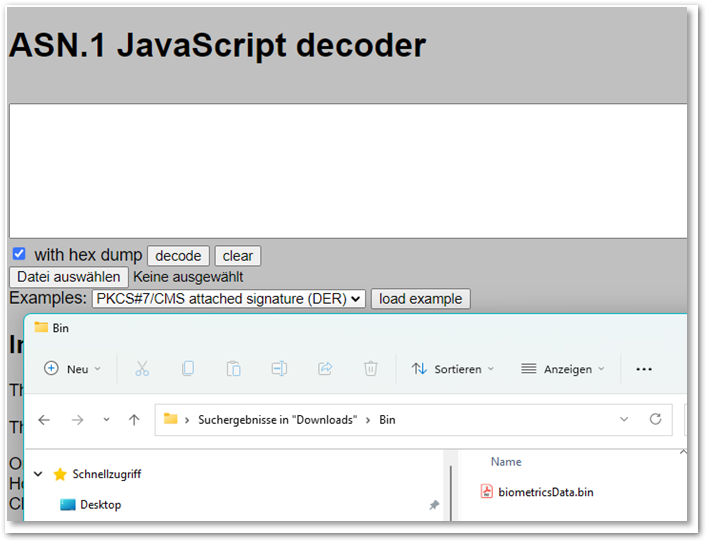The image size is (707, 542).
Task: Click the Copy icon in Explorer toolbar
Action: click(x=188, y=369)
